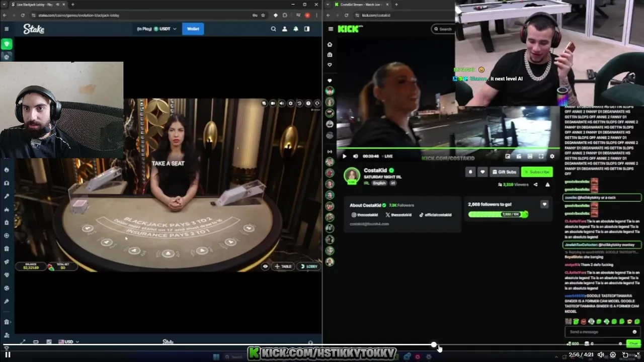
Task: Click the green Subscribe button
Action: coord(537,172)
